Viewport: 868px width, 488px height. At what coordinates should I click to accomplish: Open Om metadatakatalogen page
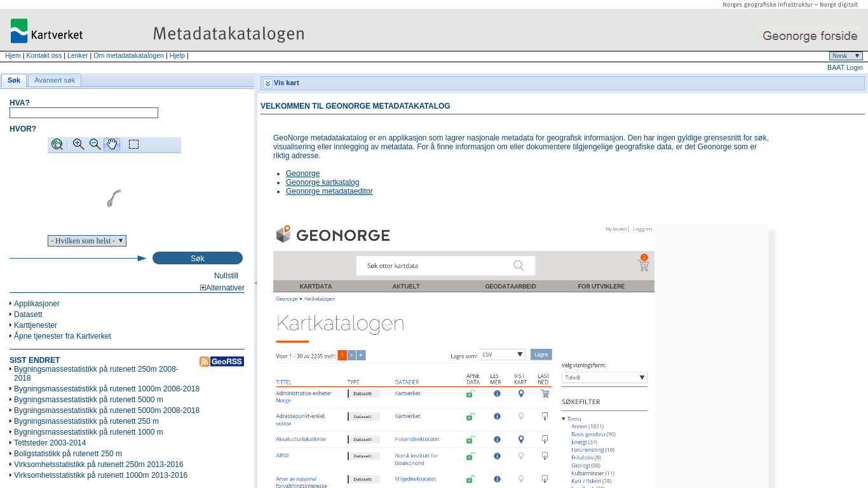[x=128, y=55]
